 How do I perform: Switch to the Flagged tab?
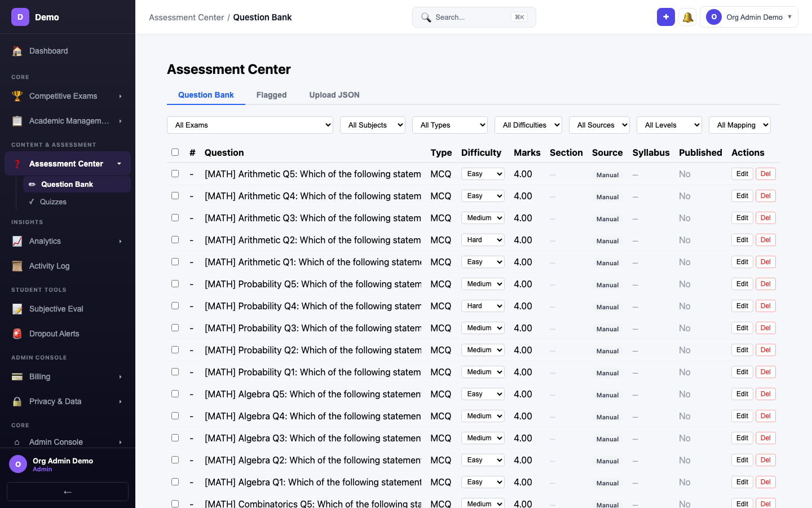point(271,95)
